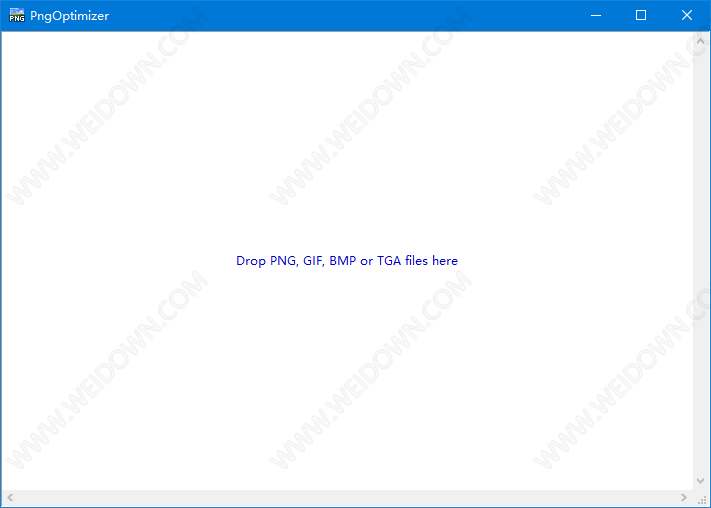Viewport: 711px width, 508px height.
Task: Maximize the PngOptimizer window
Action: [x=641, y=16]
